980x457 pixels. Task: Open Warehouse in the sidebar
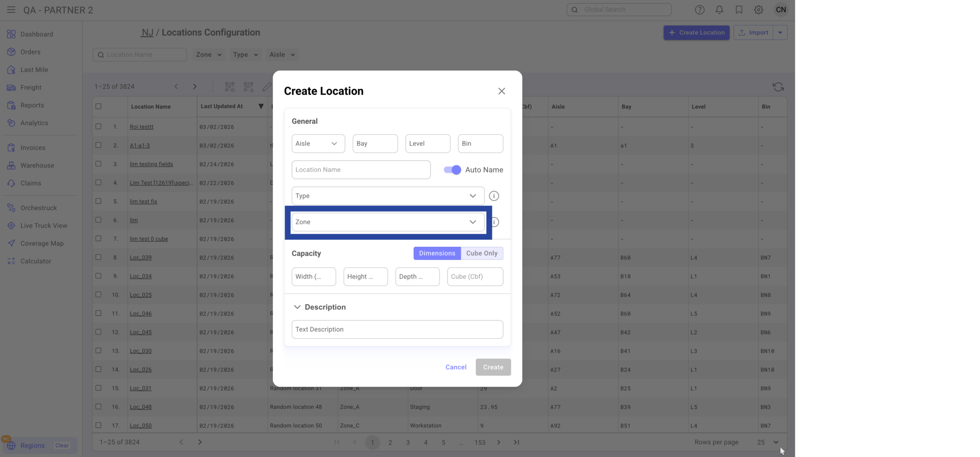pyautogui.click(x=37, y=166)
